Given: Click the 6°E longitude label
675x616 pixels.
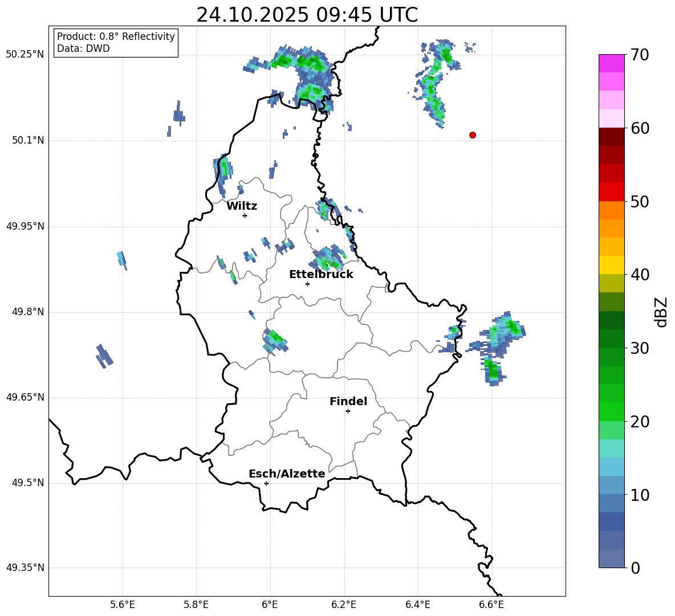Looking at the screenshot, I should coord(270,605).
